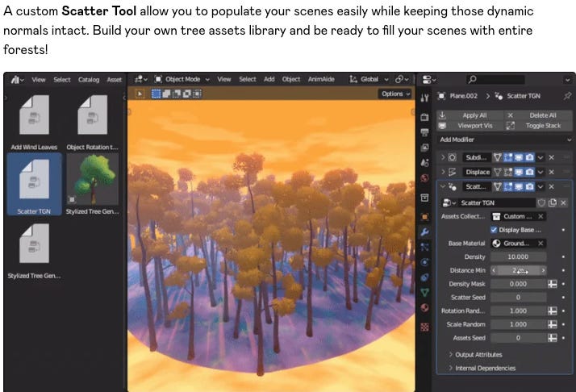Collapse the Scatter modifier panel

(x=443, y=186)
